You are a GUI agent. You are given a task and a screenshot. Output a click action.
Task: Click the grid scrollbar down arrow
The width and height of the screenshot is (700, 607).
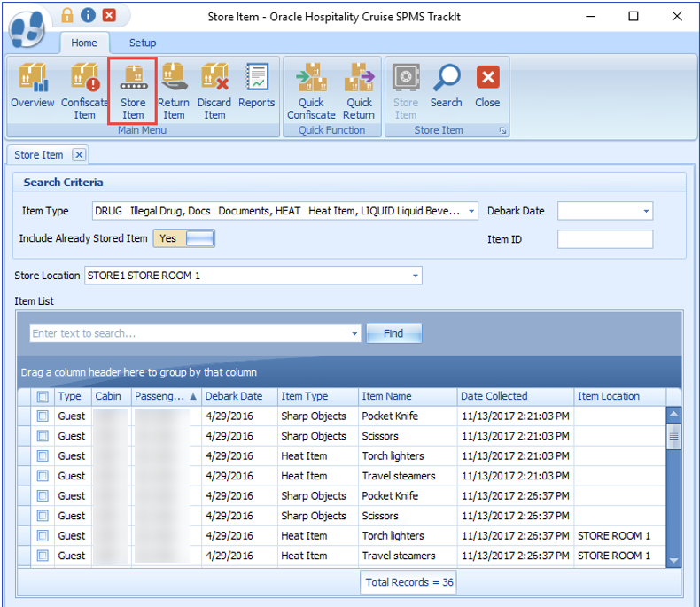673,560
